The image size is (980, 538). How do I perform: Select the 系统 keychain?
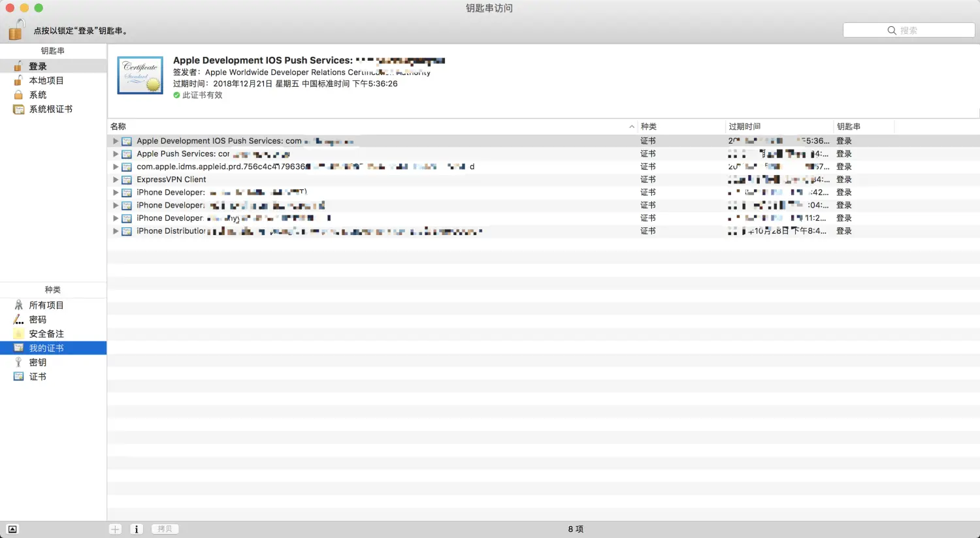[53, 95]
